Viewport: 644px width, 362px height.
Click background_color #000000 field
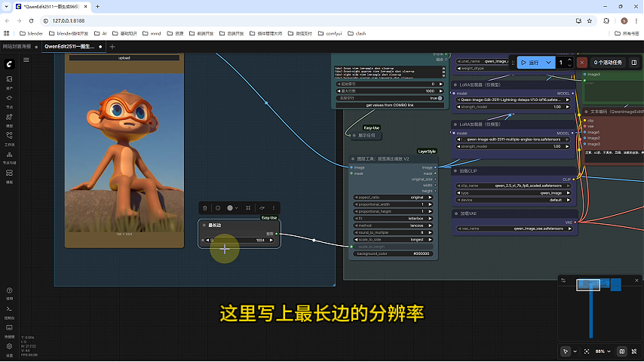[x=393, y=254]
